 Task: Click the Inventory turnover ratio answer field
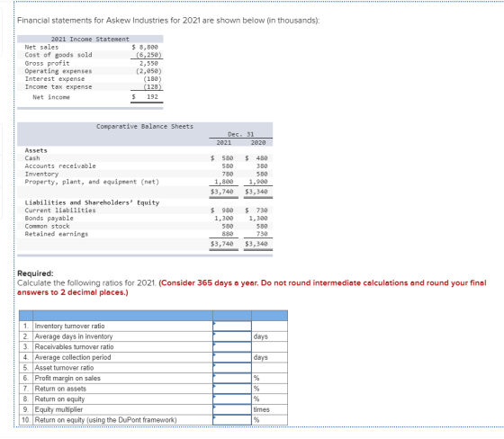coord(232,326)
